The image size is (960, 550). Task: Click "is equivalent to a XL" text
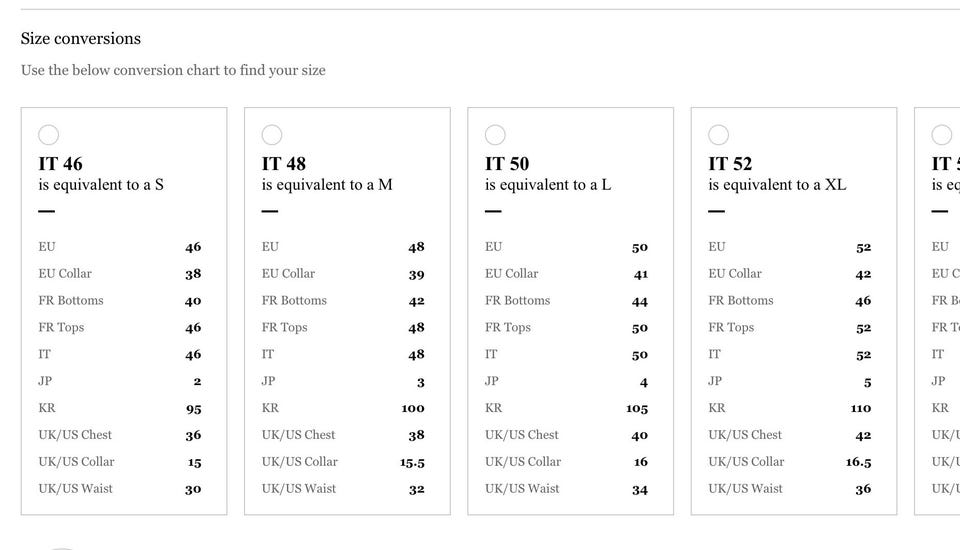click(x=777, y=185)
